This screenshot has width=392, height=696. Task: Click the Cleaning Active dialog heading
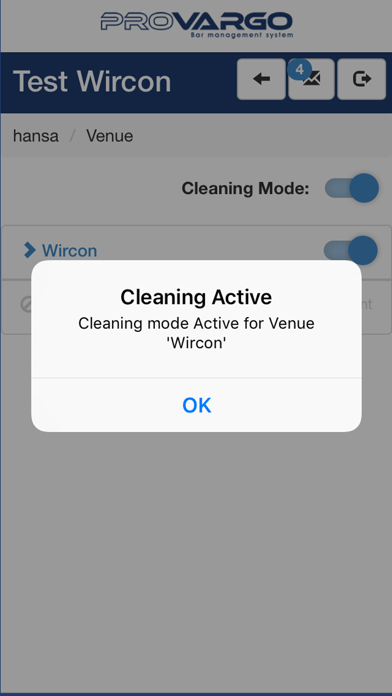196,297
